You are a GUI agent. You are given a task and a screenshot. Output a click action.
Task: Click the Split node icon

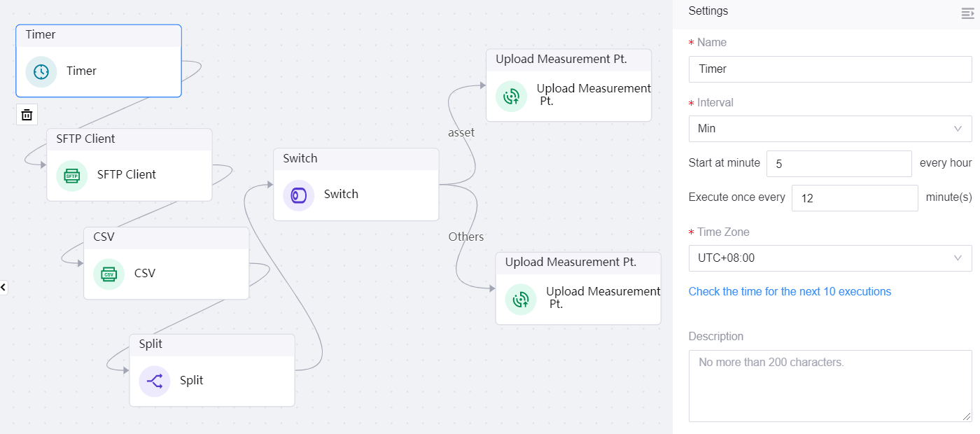click(155, 381)
